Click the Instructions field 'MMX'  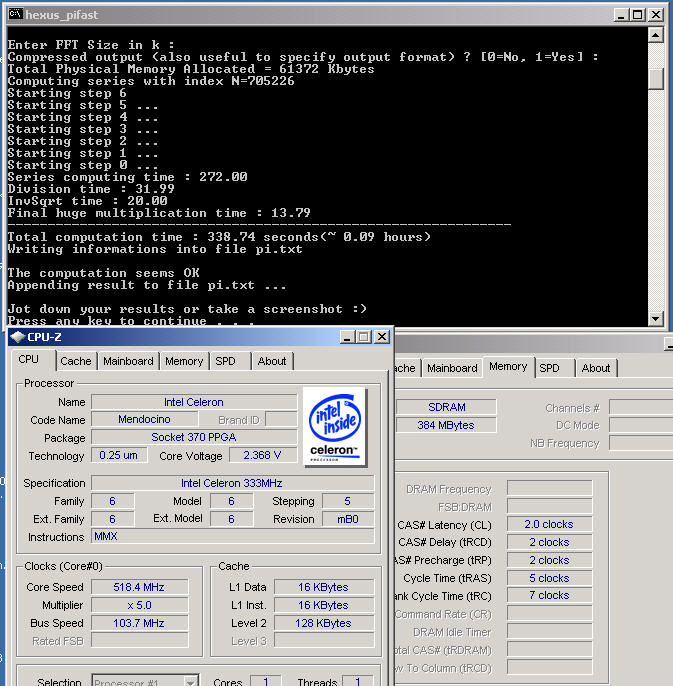(x=232, y=536)
